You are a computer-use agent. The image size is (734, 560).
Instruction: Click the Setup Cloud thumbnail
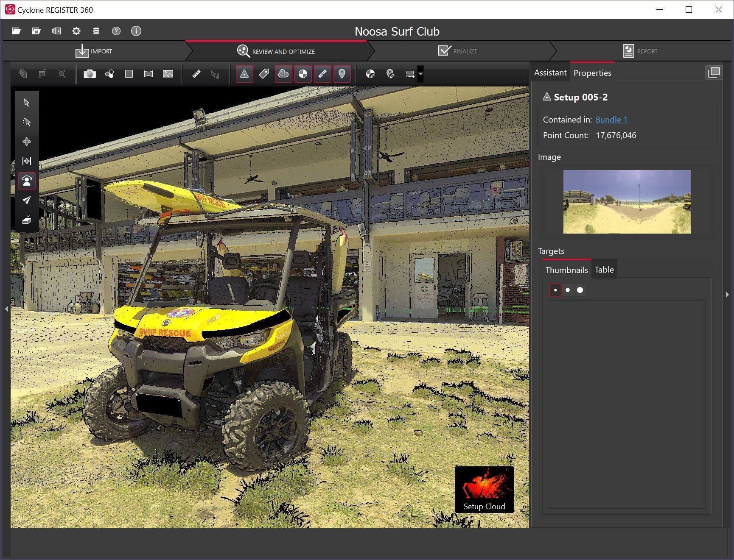pyautogui.click(x=484, y=489)
